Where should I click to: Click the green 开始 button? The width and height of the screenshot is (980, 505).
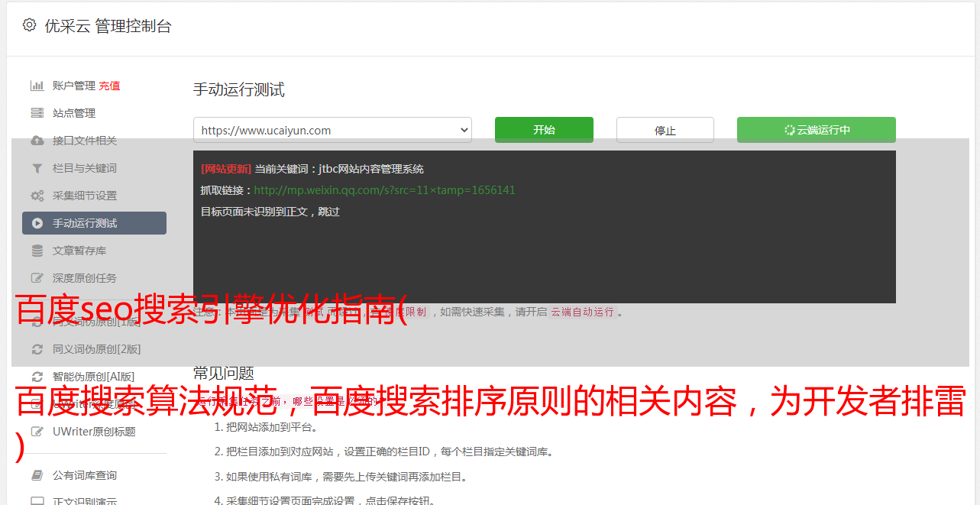click(x=544, y=130)
